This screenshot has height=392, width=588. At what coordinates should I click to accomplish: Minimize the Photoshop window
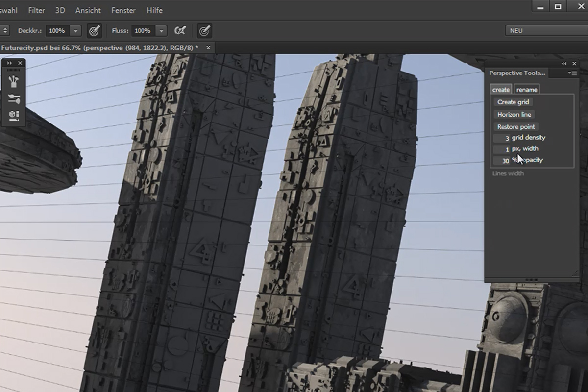click(540, 6)
